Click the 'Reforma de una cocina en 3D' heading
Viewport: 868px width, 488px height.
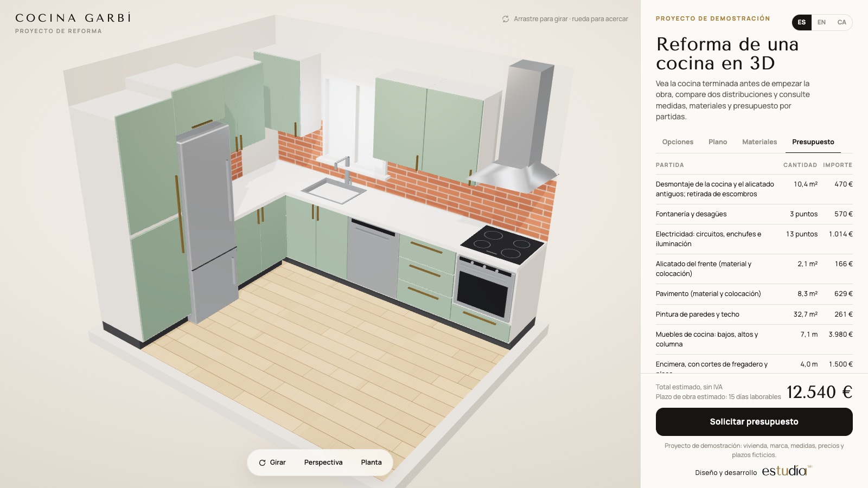tap(727, 54)
